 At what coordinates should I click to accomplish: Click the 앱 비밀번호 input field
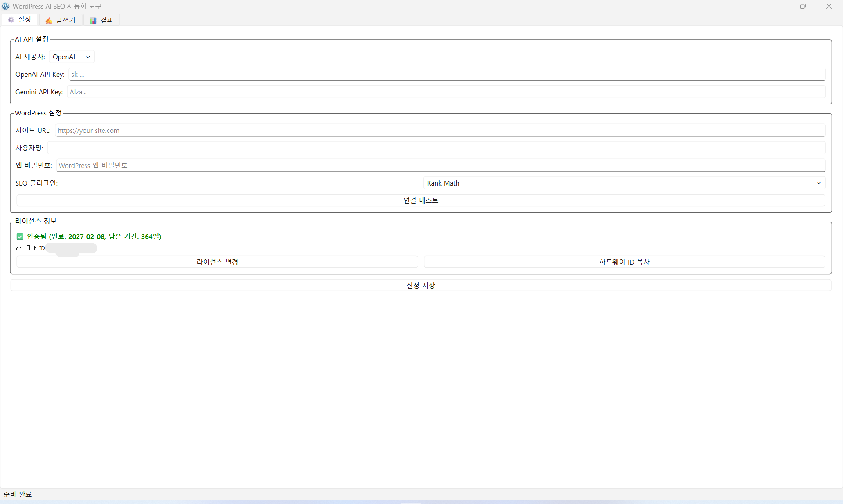coord(440,165)
